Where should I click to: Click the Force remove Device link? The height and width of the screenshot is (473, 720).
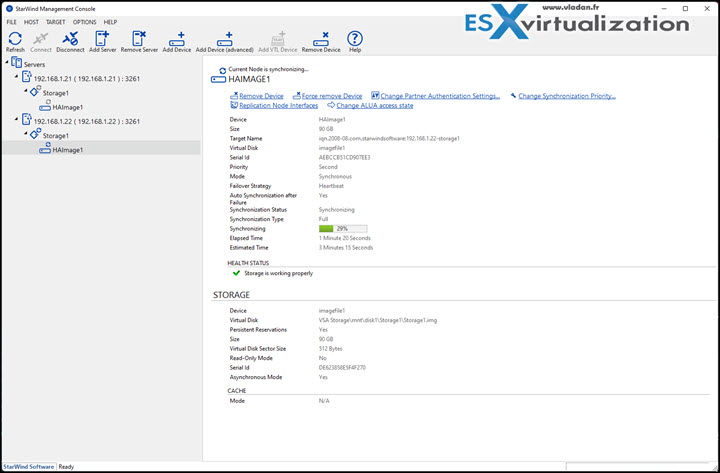click(332, 96)
